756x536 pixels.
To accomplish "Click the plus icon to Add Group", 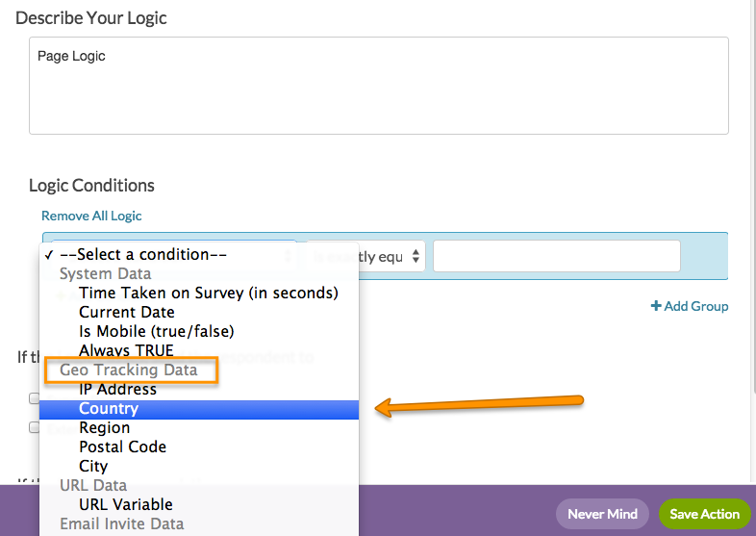I will point(656,306).
